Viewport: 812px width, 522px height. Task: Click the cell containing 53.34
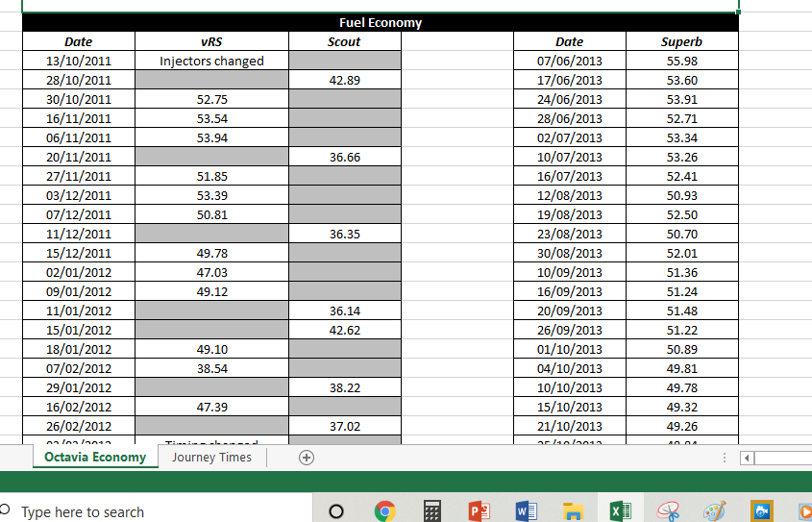point(682,137)
